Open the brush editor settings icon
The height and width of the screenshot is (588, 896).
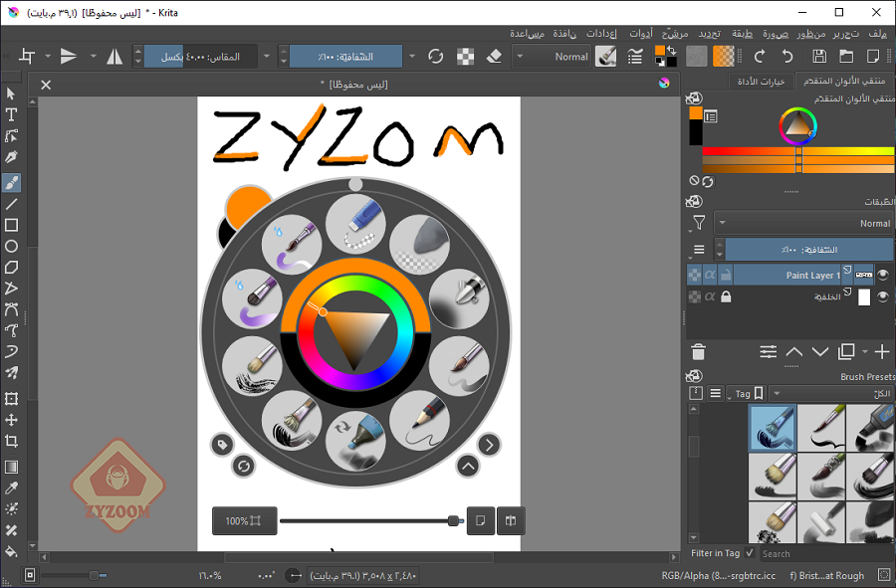point(635,56)
